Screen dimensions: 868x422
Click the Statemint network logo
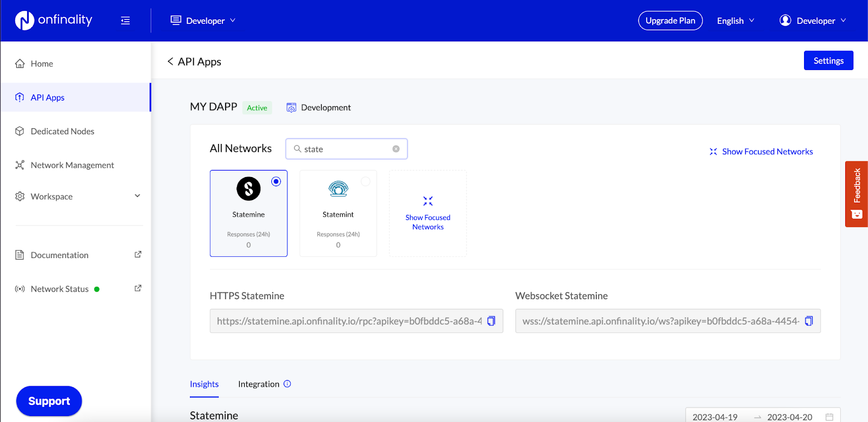(339, 188)
